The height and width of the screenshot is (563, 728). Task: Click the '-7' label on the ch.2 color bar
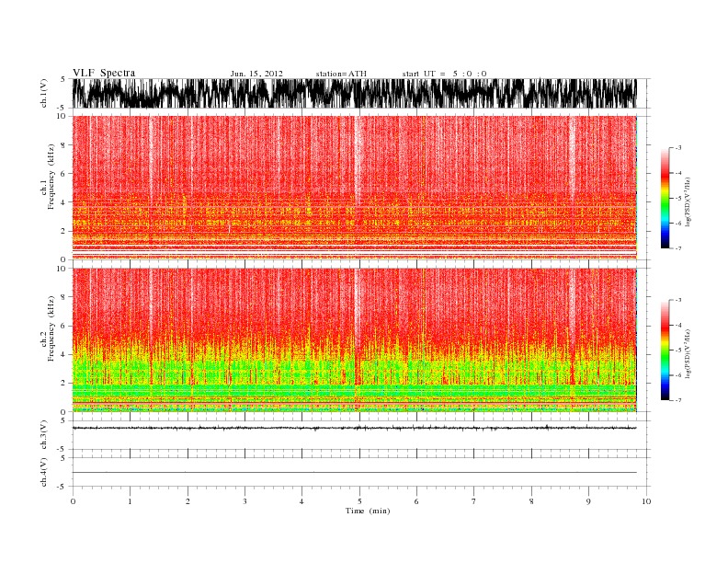(x=678, y=400)
